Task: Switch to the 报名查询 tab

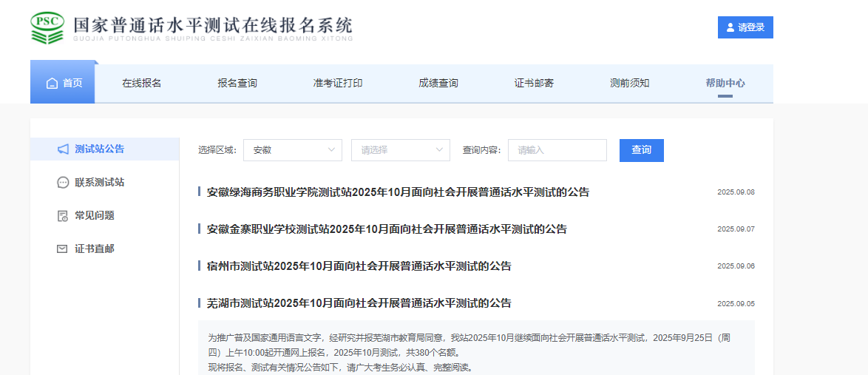Action: click(237, 83)
